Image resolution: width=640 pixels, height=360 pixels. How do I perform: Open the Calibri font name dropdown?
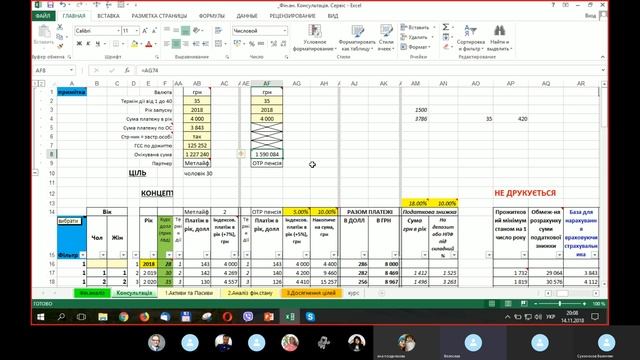(119, 31)
